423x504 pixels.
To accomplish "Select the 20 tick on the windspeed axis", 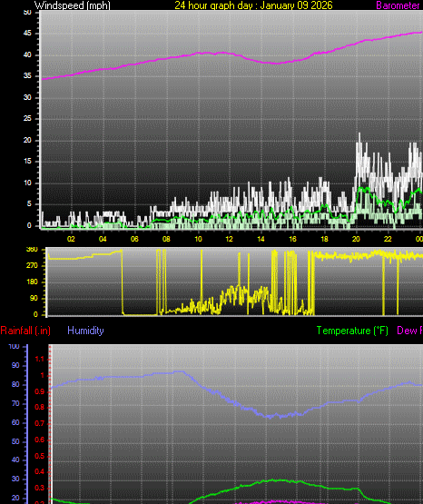I will tap(27, 140).
